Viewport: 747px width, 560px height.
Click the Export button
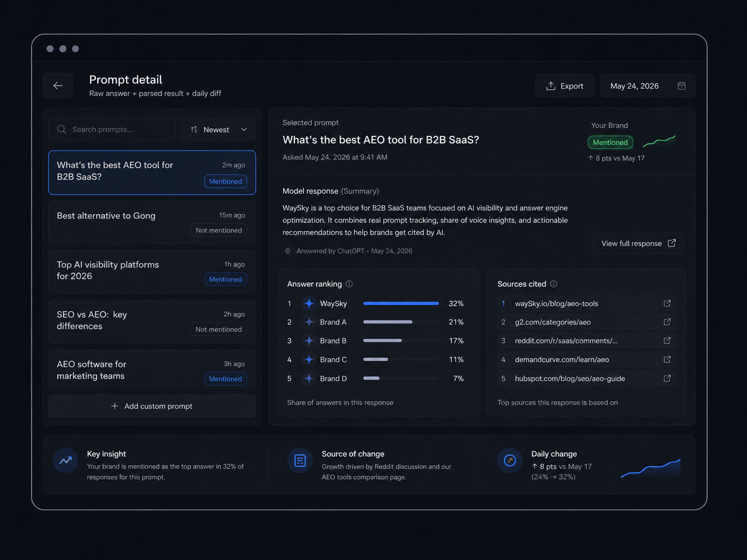[x=564, y=86]
